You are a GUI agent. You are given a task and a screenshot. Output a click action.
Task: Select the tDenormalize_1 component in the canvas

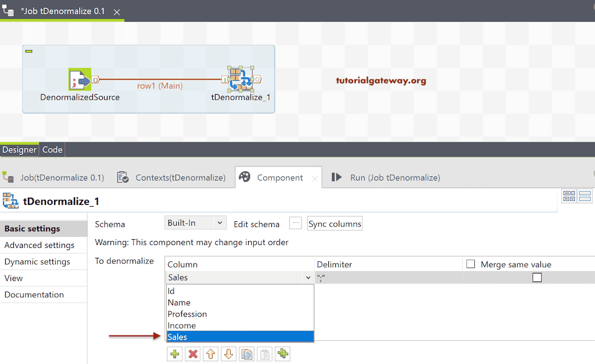[x=240, y=78]
